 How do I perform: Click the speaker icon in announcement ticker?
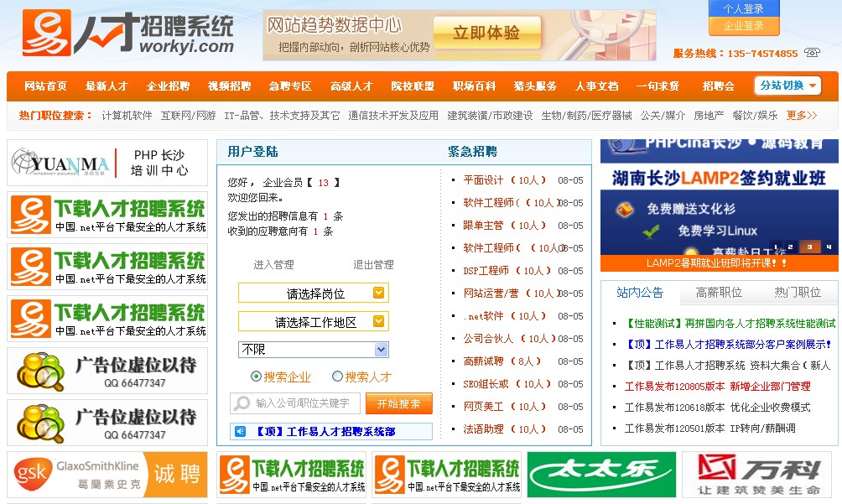241,432
